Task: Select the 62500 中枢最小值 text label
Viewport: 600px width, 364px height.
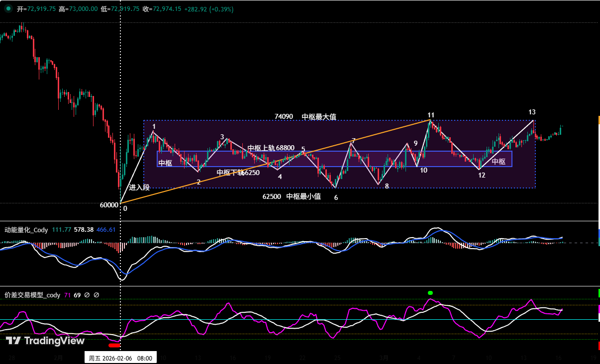Action: coord(292,196)
